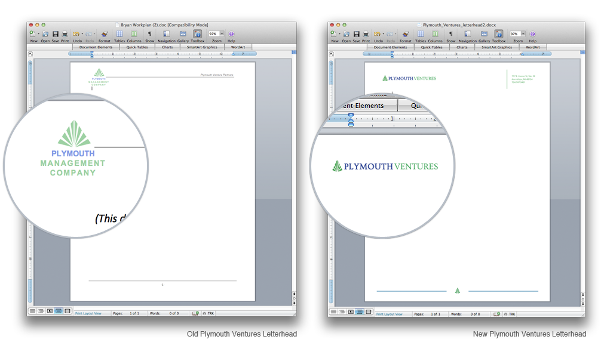The height and width of the screenshot is (364, 601).
Task: Open Gallery in Plymouth_Ventures_letterhead2 window
Action: (484, 34)
